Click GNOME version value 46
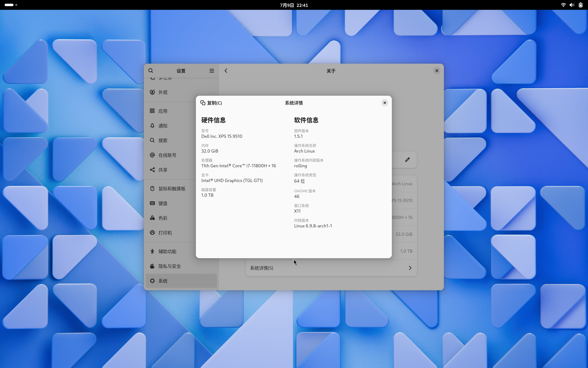The height and width of the screenshot is (368, 588). [297, 196]
